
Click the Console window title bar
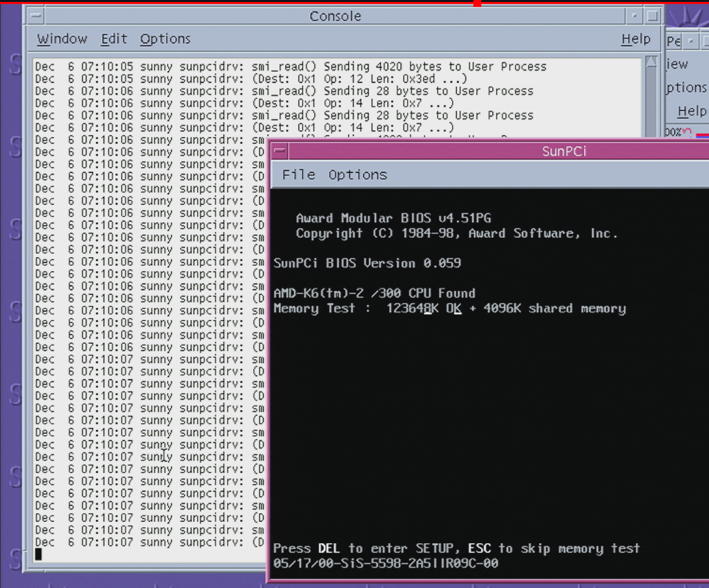tap(335, 16)
